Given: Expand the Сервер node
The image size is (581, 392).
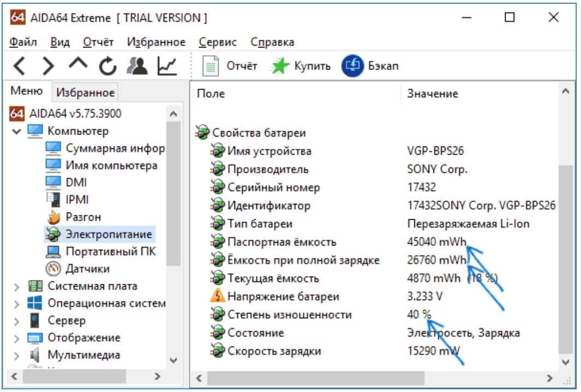Looking at the screenshot, I should click(x=16, y=321).
